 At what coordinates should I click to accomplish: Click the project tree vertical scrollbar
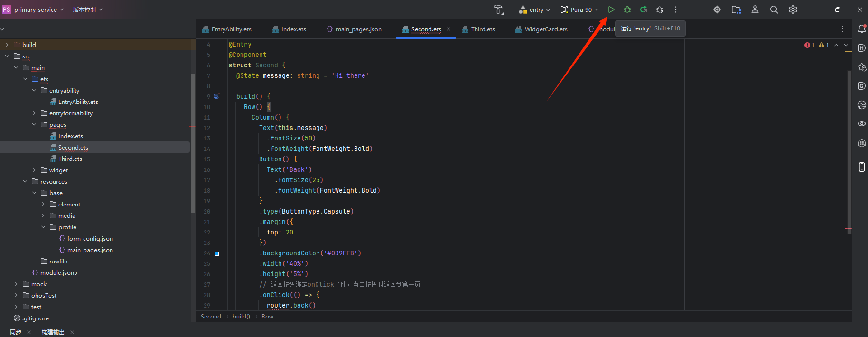point(193,142)
